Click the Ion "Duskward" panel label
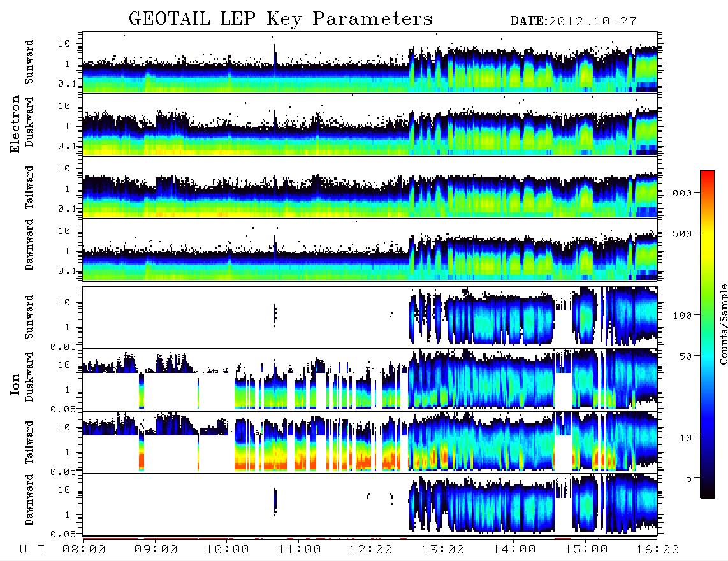Screen dimensions: 728x561 (x=29, y=377)
